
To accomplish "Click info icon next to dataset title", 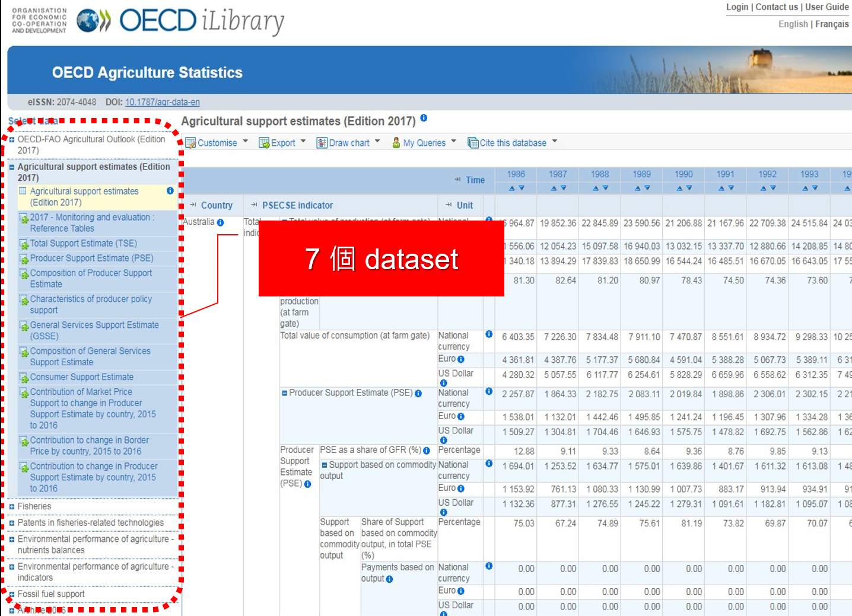I will [424, 118].
